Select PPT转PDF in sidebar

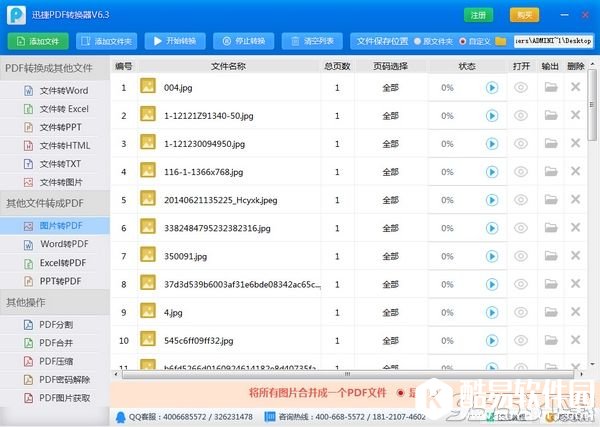pyautogui.click(x=55, y=281)
